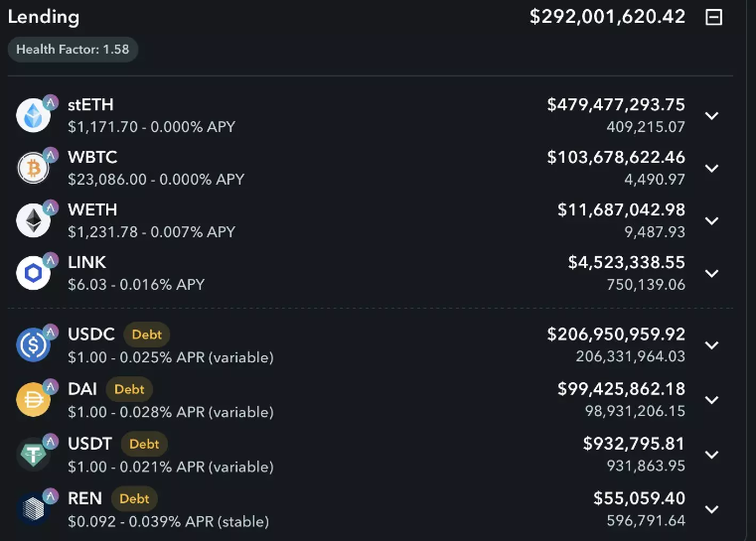
Task: Click the USDC Debt label badge
Action: 146,336
